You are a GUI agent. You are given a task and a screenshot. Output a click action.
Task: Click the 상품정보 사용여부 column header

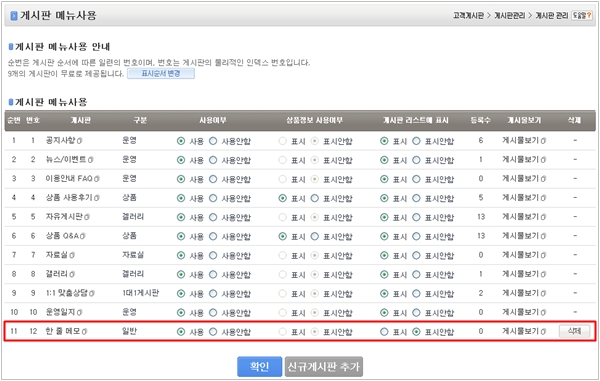click(315, 120)
